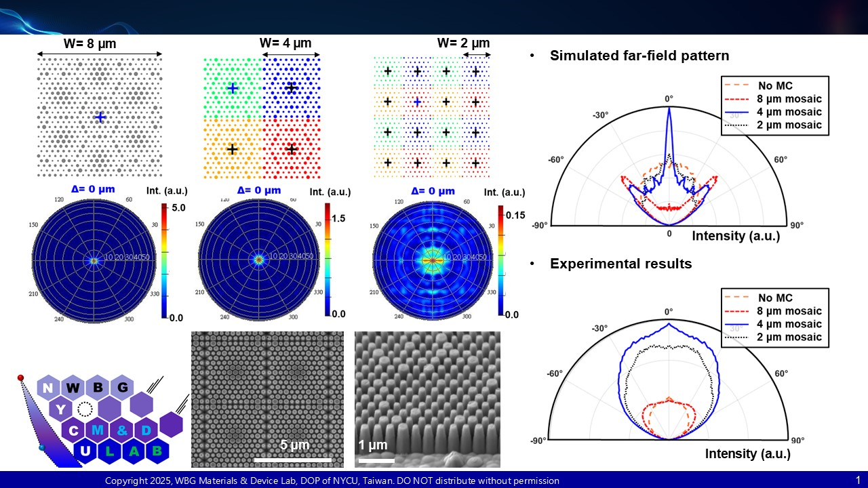Click the 'Experimental results' heading

(x=621, y=264)
